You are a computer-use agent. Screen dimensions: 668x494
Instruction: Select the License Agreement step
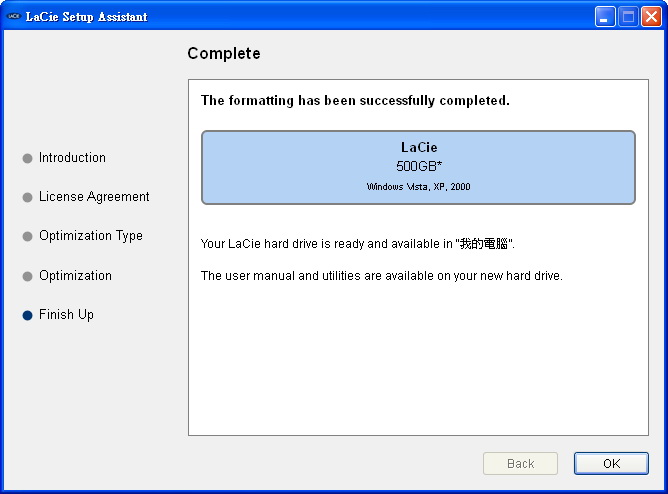tap(94, 197)
